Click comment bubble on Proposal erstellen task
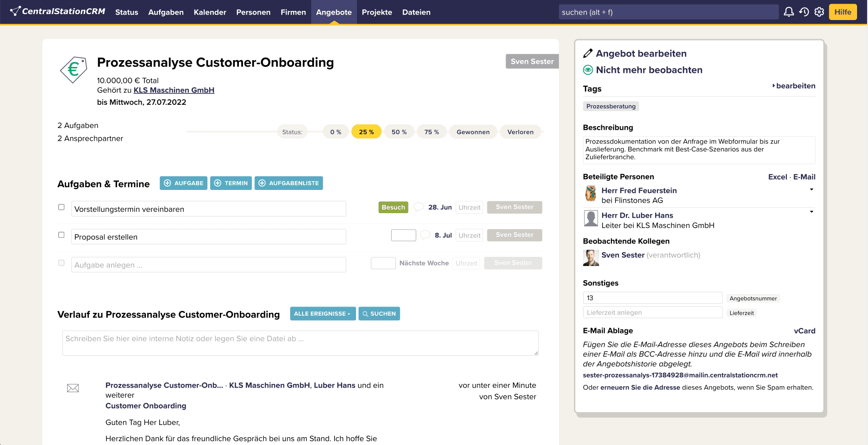This screenshot has width=868, height=445. (425, 235)
